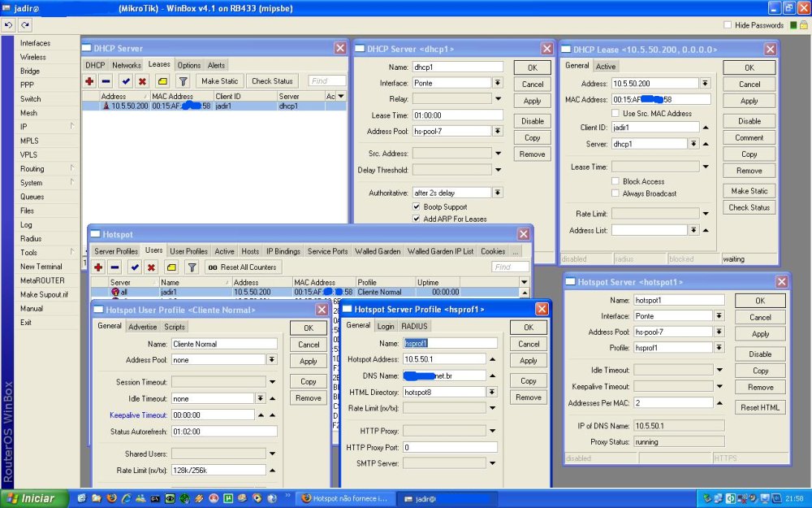Image resolution: width=812 pixels, height=508 pixels.
Task: Expand Idle Timeout in Hotspot Server hotspot1
Action: (x=719, y=370)
